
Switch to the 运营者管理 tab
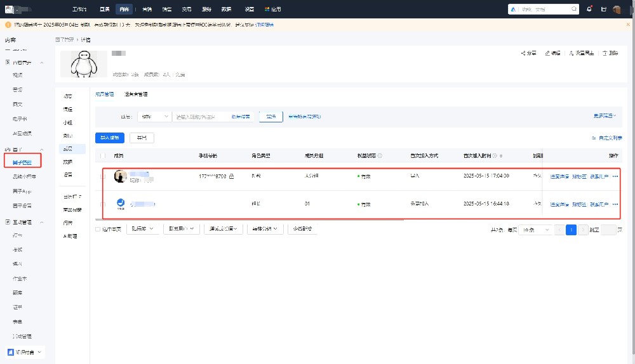point(136,94)
